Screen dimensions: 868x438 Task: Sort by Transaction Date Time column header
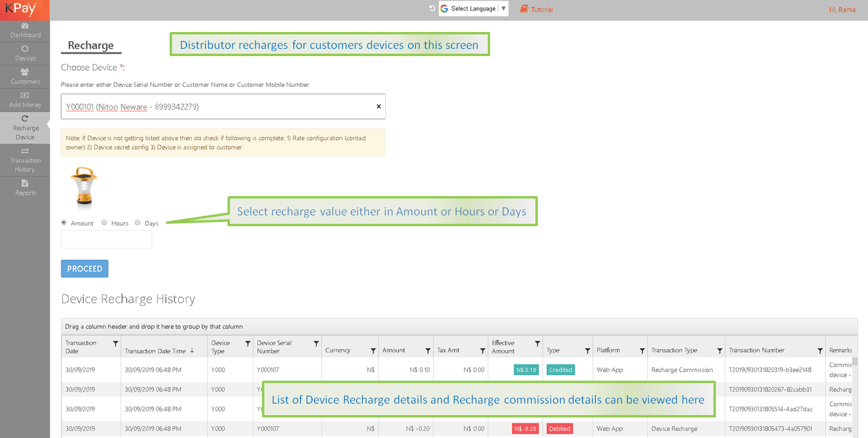coord(155,351)
